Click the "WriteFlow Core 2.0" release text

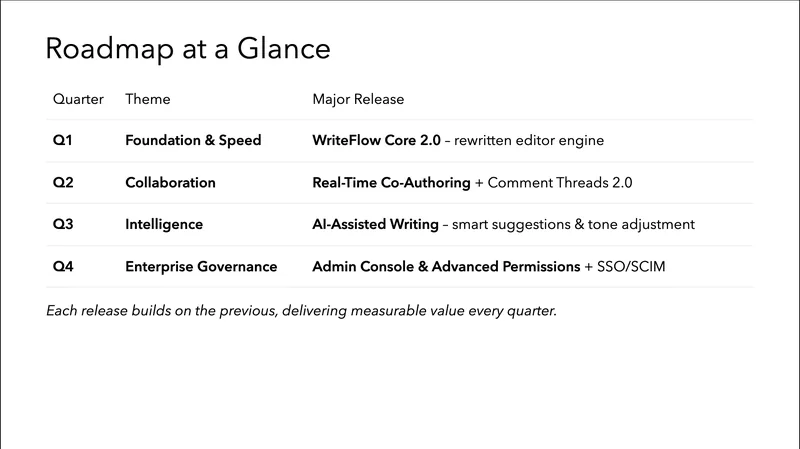point(377,141)
